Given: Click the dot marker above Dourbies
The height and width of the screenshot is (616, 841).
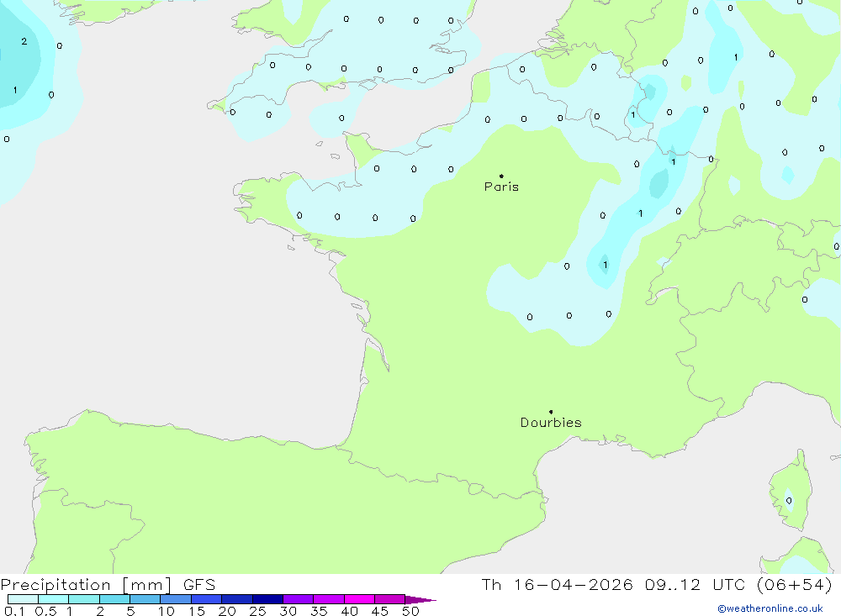Looking at the screenshot, I should coord(551,412).
